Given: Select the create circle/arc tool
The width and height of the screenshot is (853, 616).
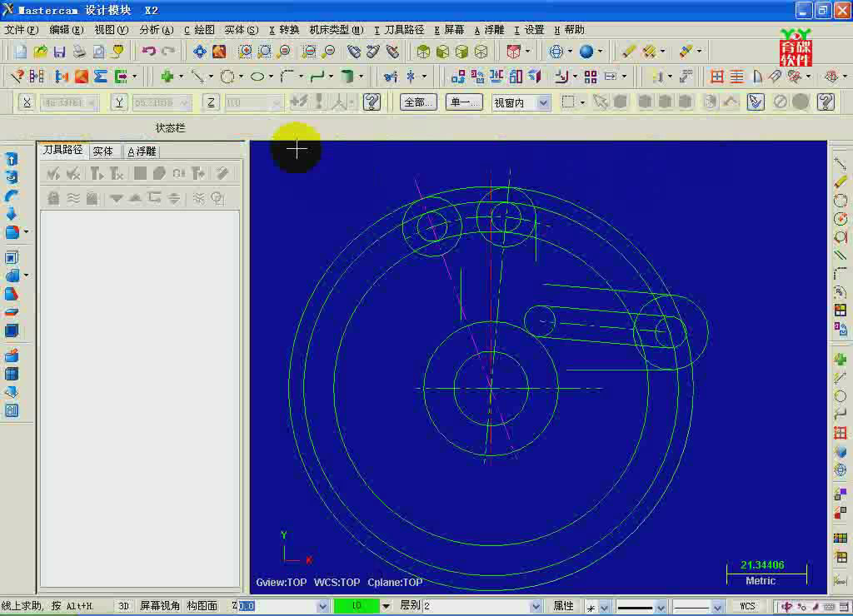Looking at the screenshot, I should click(227, 77).
